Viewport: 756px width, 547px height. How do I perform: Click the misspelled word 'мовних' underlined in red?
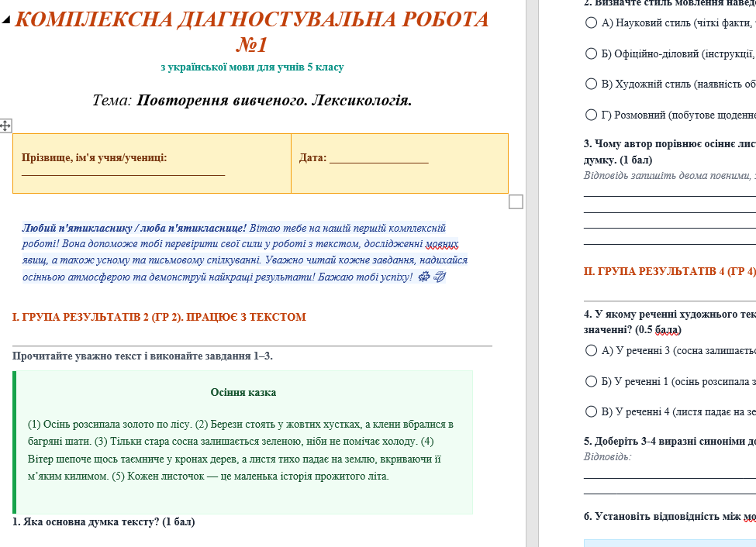point(442,244)
